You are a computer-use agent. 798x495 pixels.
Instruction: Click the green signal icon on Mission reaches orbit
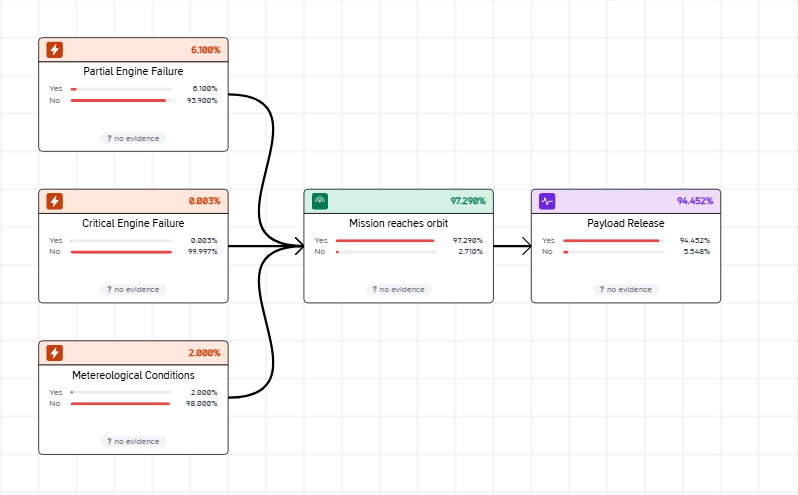pos(320,201)
